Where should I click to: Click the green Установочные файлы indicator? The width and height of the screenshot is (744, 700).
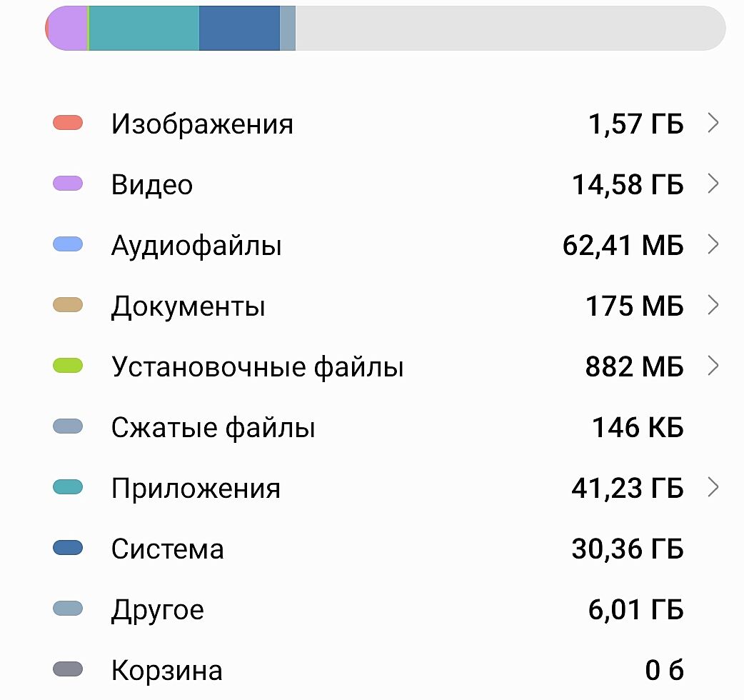click(x=68, y=366)
